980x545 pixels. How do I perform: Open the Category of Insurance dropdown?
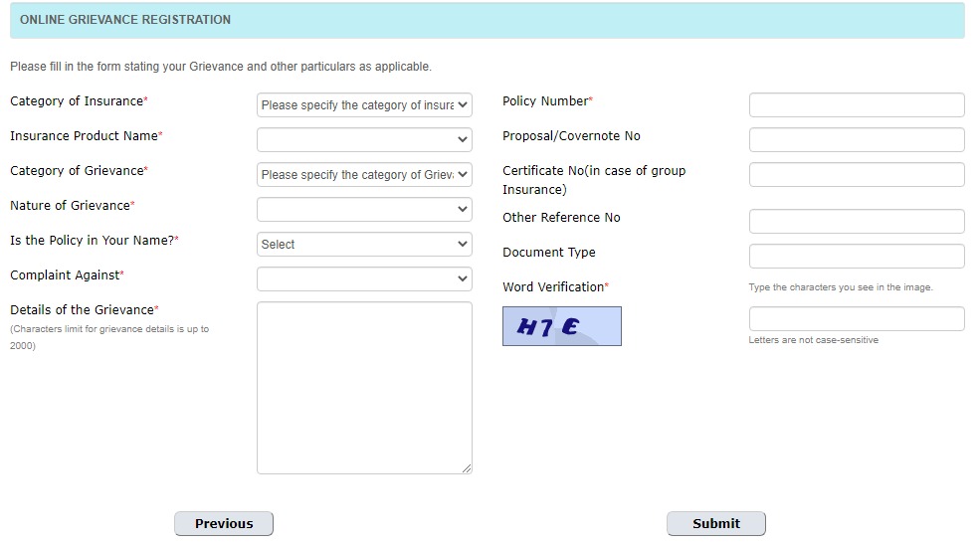(x=364, y=105)
